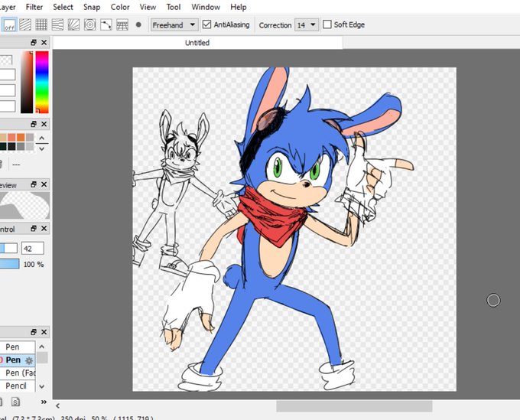520x420 pixels.
Task: Select the Pen (Fade) brush
Action: [x=18, y=373]
